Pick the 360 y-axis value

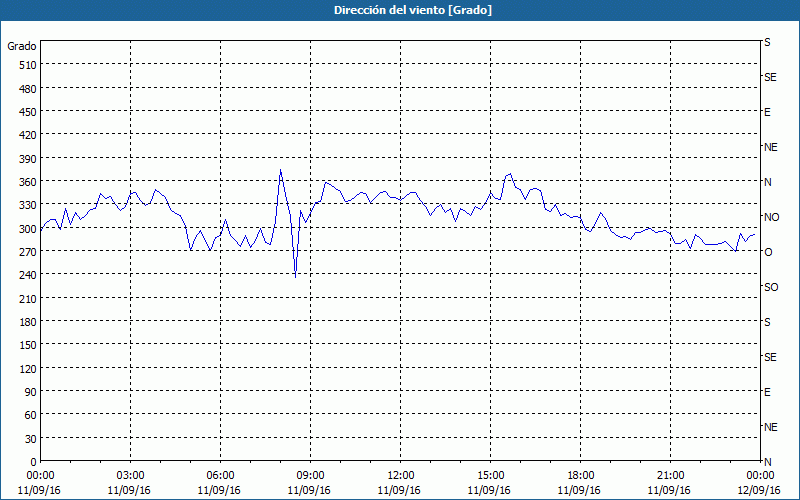tap(28, 182)
